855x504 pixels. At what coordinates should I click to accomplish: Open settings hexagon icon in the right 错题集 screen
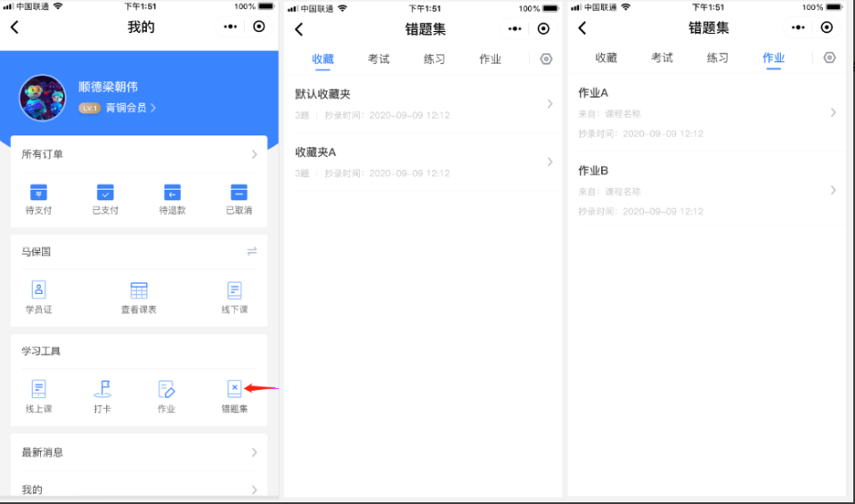tap(829, 57)
